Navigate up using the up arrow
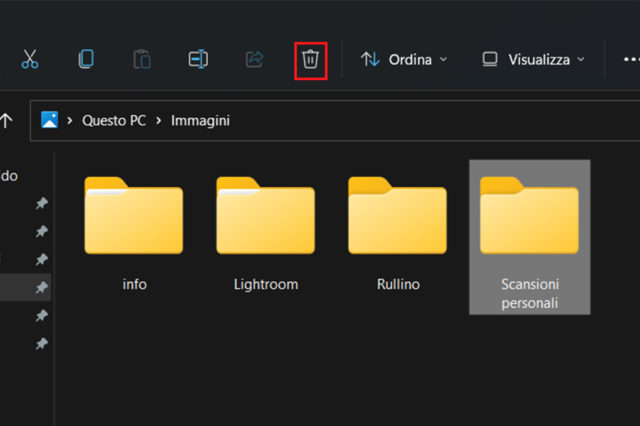The height and width of the screenshot is (426, 640). coord(7,120)
